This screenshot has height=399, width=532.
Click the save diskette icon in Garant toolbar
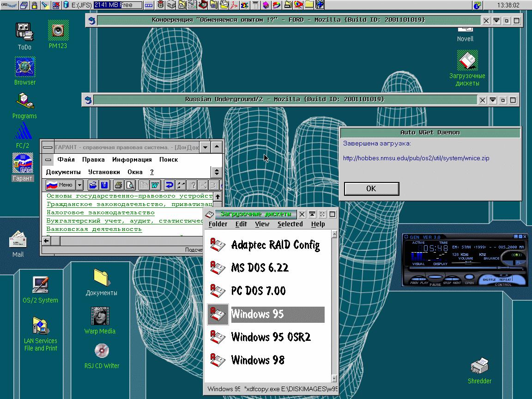[x=104, y=185]
